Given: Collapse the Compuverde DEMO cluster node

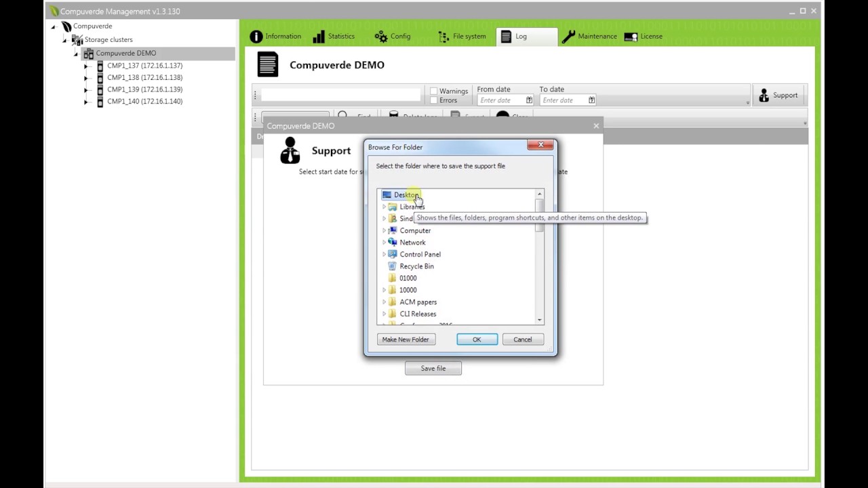Looking at the screenshot, I should pos(76,54).
